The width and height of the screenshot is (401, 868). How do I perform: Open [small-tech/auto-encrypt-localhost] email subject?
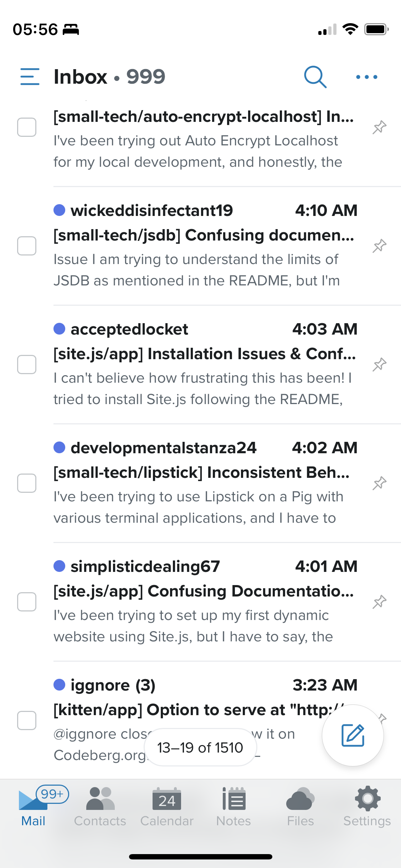(204, 117)
